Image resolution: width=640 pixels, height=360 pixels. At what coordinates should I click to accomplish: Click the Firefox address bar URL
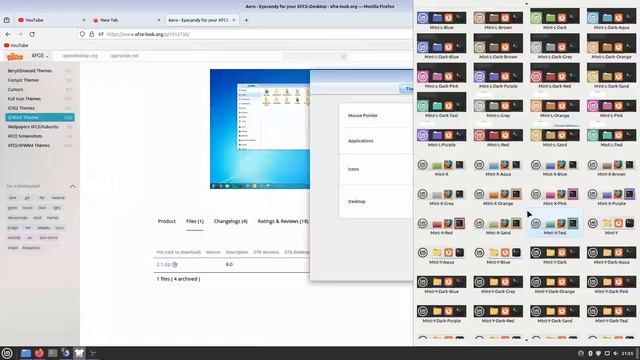click(148, 34)
